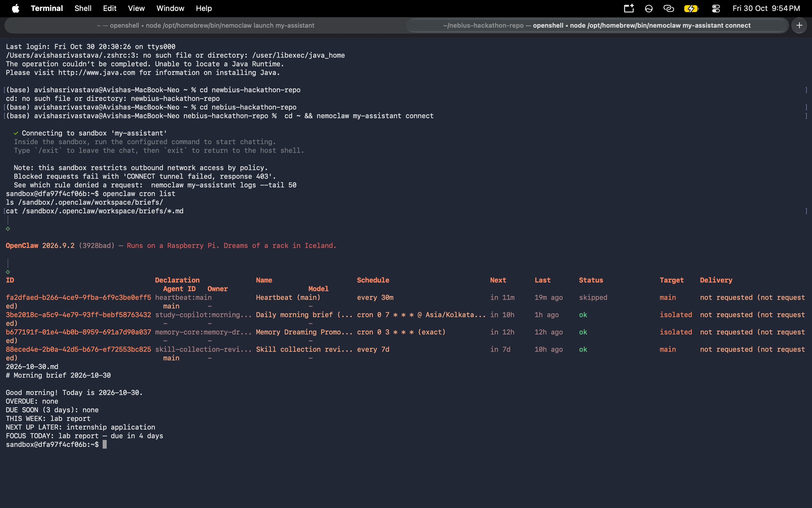Click the 'Memory Dreaming Promo...' job name
The image size is (812, 508).
click(x=304, y=332)
